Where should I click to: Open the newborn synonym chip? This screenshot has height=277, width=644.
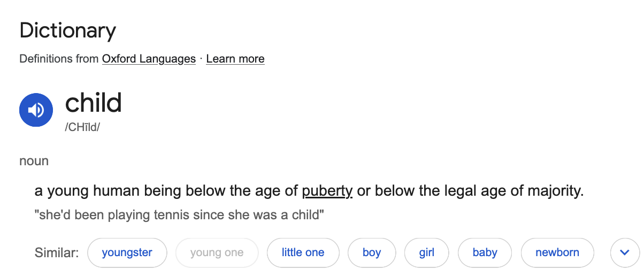pyautogui.click(x=557, y=252)
